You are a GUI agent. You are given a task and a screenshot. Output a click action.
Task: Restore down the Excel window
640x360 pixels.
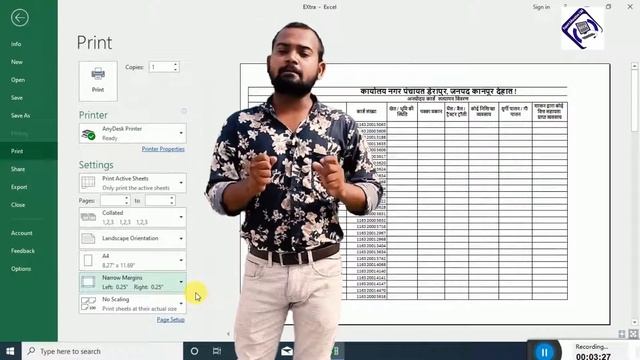(608, 7)
